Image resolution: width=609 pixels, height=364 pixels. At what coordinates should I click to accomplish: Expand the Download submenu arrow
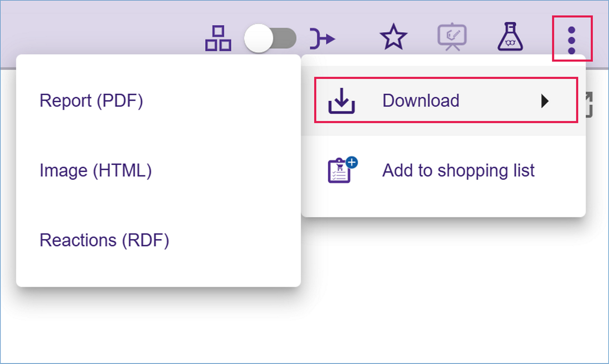tap(545, 101)
